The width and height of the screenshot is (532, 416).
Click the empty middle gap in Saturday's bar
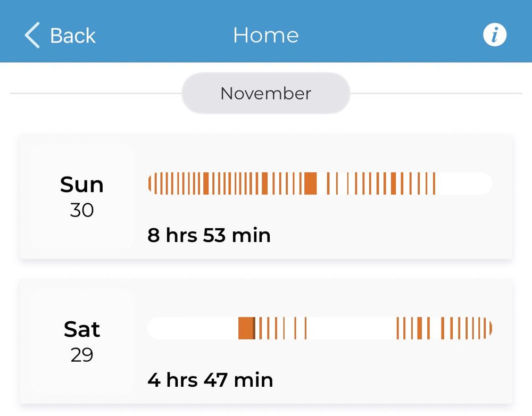point(352,328)
